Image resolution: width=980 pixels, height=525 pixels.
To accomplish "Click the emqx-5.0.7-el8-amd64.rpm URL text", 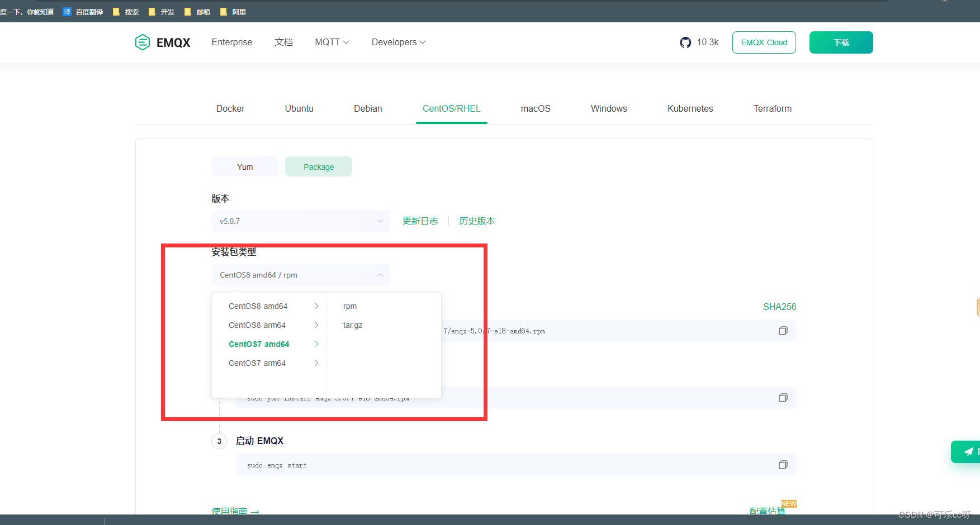I will (x=494, y=331).
